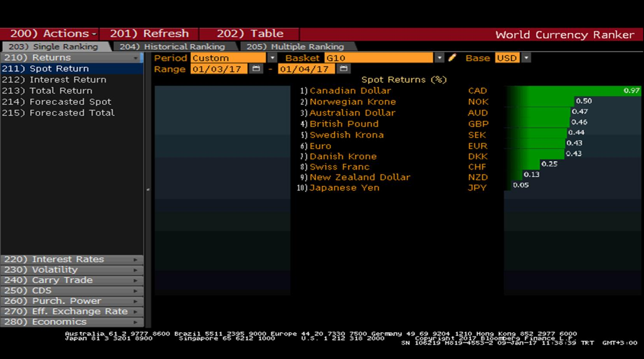This screenshot has width=644, height=359.
Task: Expand the 280) Economics section
Action: point(72,322)
